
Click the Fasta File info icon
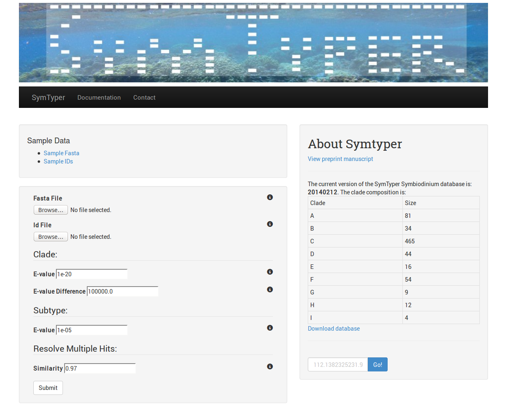pyautogui.click(x=270, y=197)
